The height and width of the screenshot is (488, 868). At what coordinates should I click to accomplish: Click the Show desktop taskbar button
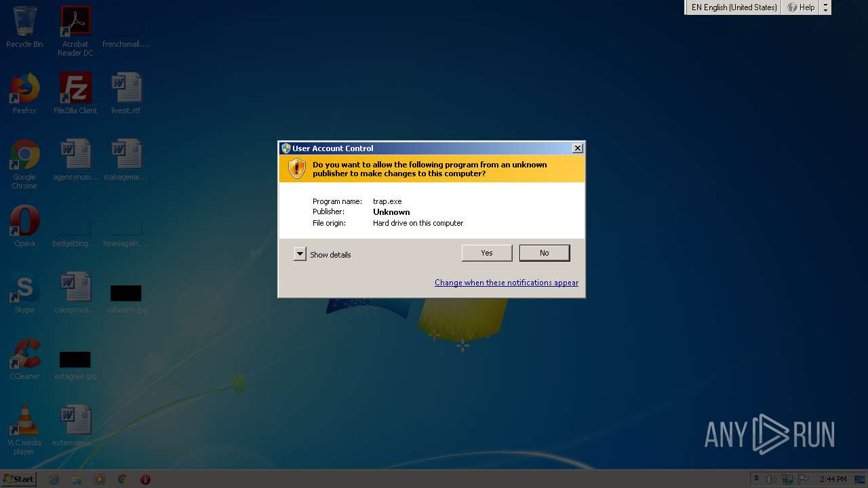(861, 479)
